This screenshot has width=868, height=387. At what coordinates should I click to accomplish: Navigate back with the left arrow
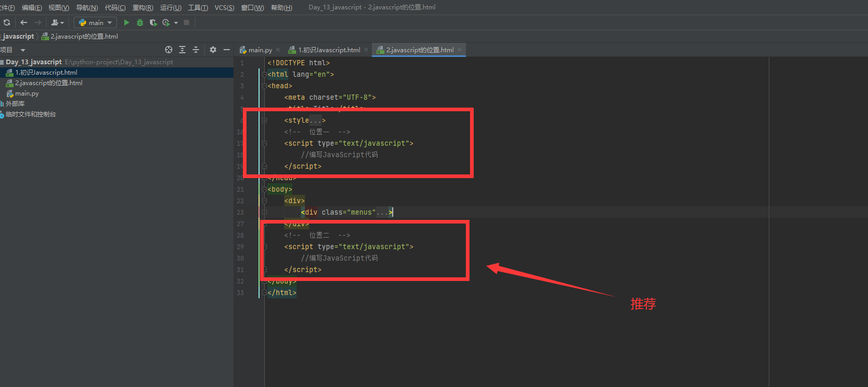pos(24,22)
